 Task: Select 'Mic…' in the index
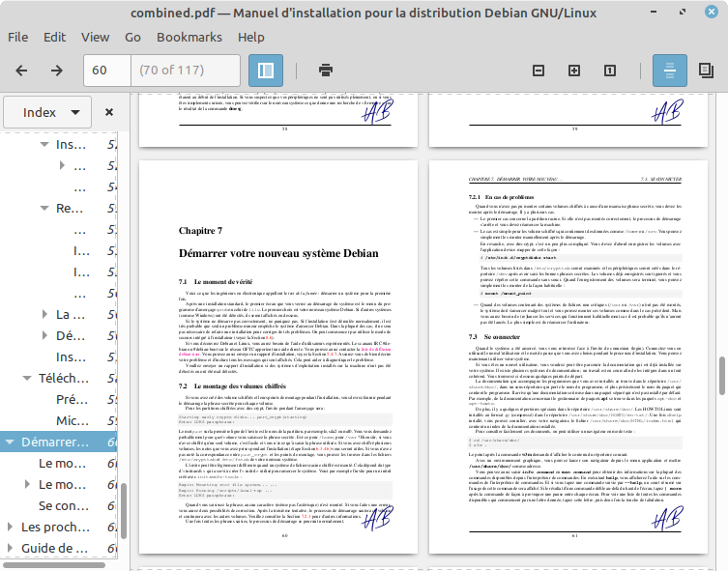pos(73,420)
